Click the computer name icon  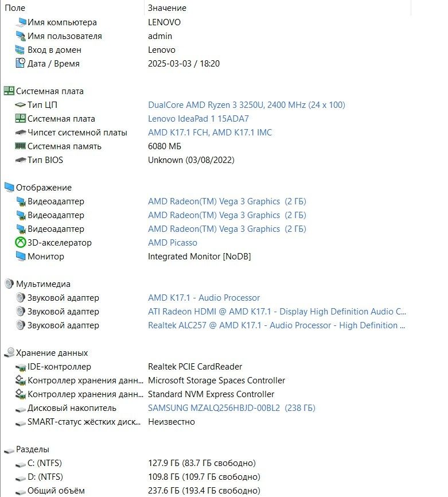pyautogui.click(x=21, y=22)
